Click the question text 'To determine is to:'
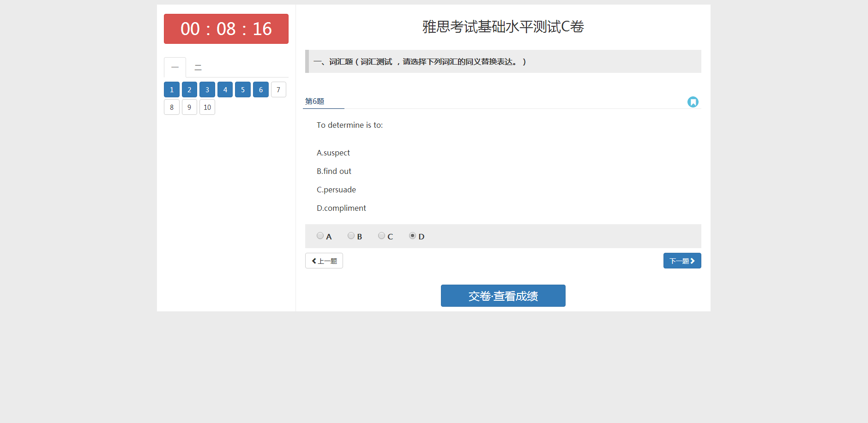 pyautogui.click(x=350, y=125)
